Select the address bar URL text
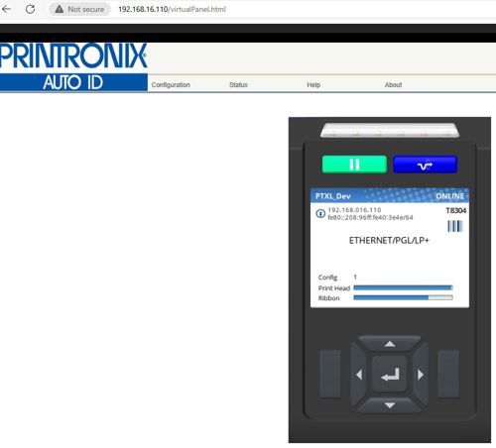Image resolution: width=496 pixels, height=448 pixels. 172,9
